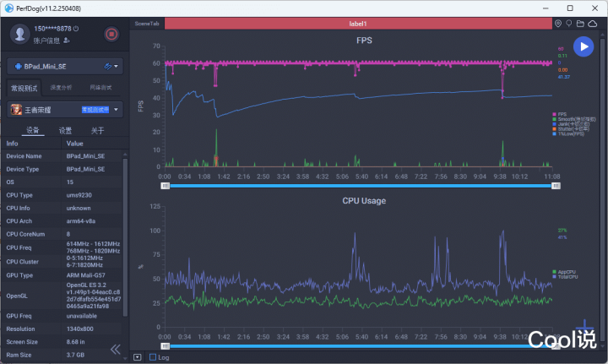Click the Info column header
608x364 pixels.
coord(12,144)
